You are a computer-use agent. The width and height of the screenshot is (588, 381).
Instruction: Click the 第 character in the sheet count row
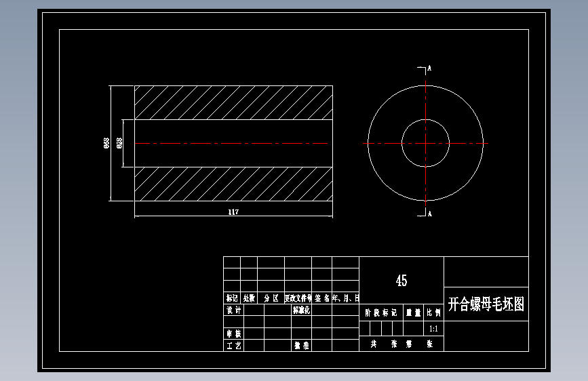coord(409,344)
